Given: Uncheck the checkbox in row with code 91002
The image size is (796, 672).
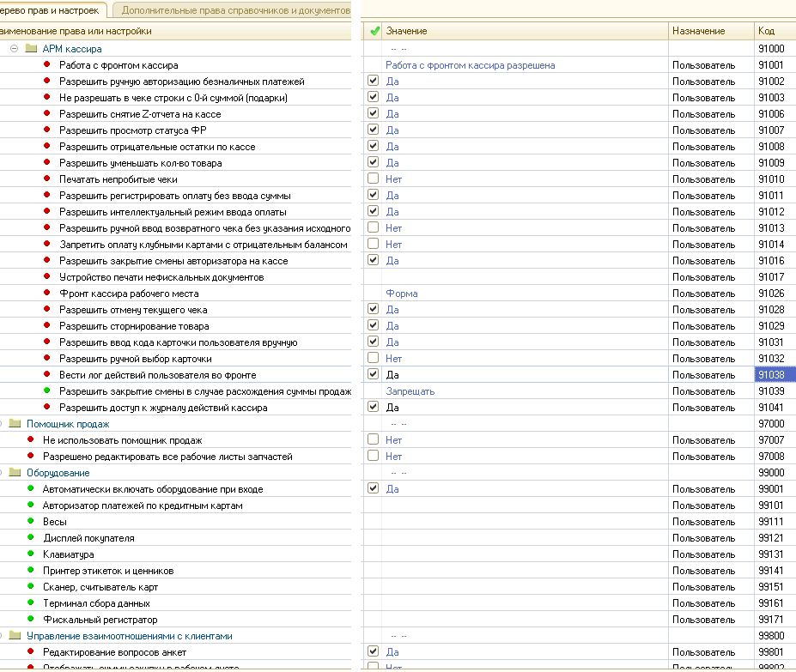Looking at the screenshot, I should [x=374, y=81].
